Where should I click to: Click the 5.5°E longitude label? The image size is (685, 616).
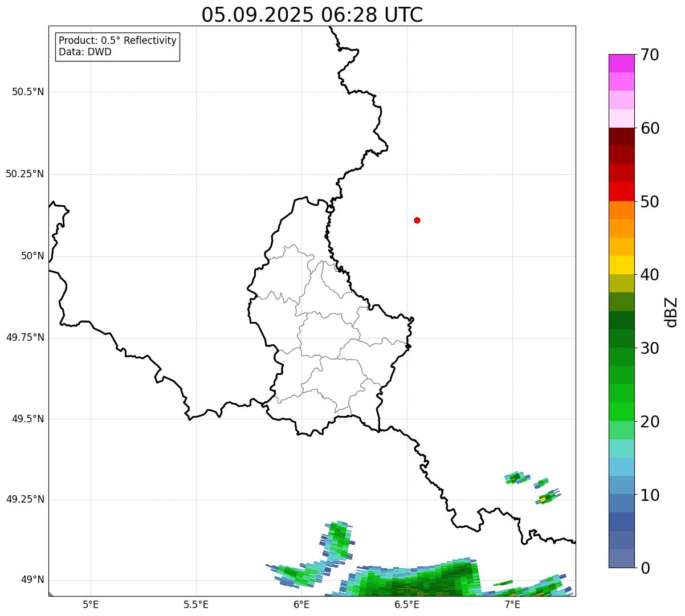(x=196, y=605)
